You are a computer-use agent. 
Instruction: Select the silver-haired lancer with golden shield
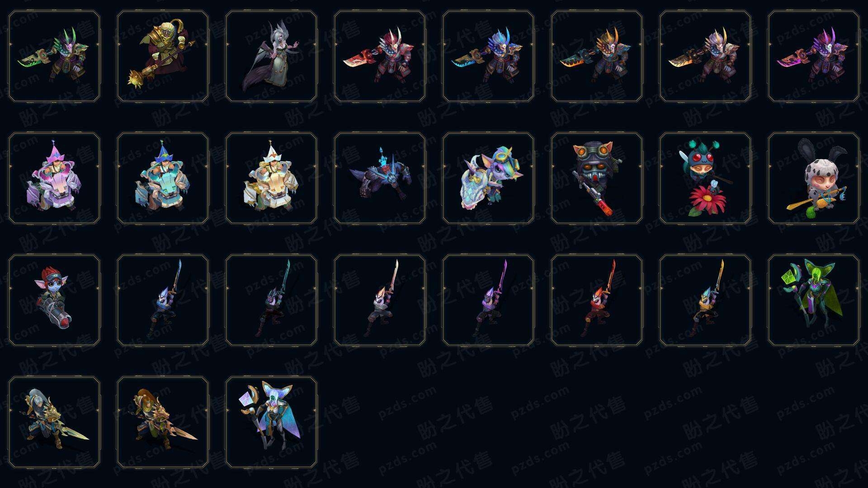[x=54, y=422]
